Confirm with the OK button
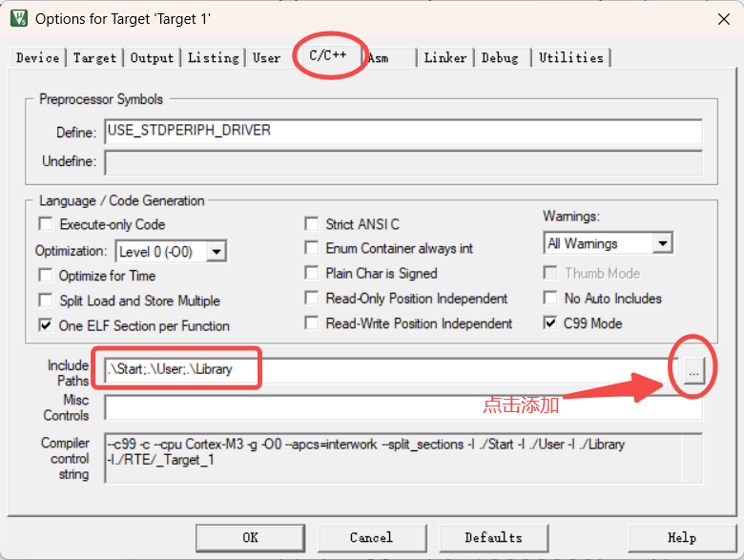Image resolution: width=744 pixels, height=560 pixels. 251,538
